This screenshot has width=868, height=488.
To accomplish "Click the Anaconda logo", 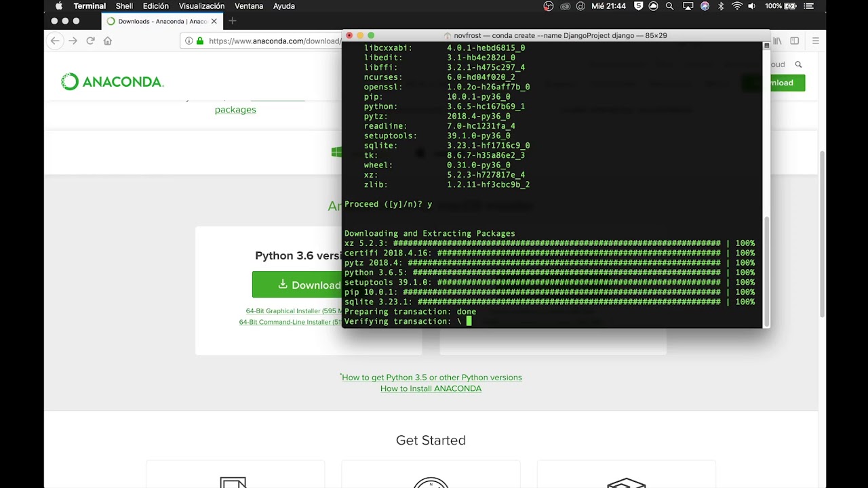I will click(112, 82).
